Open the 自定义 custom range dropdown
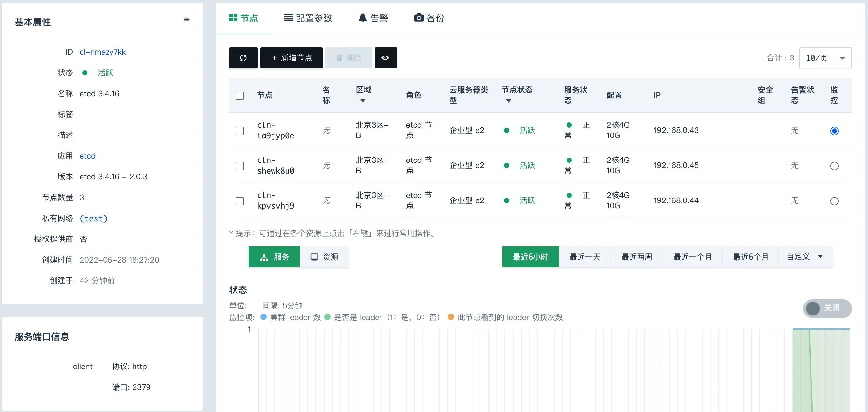868x412 pixels. point(805,257)
